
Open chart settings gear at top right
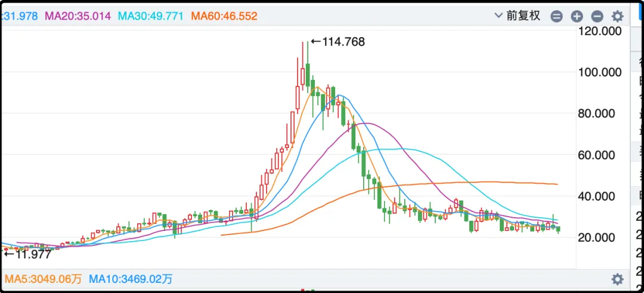pyautogui.click(x=618, y=16)
